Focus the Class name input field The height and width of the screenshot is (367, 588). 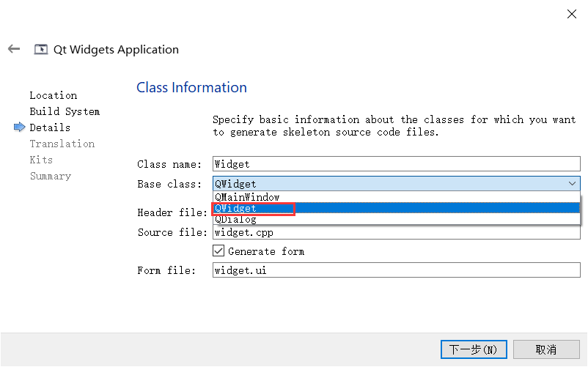click(x=397, y=164)
